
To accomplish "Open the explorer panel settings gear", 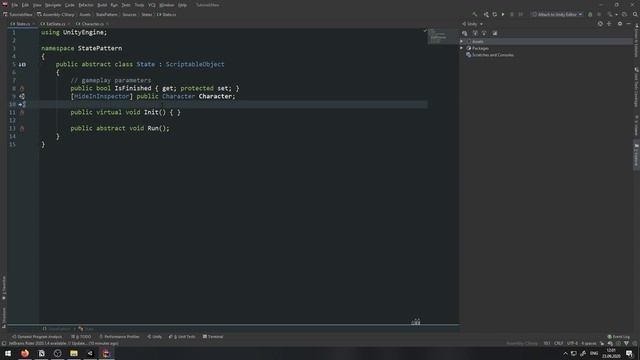I will pos(620,24).
